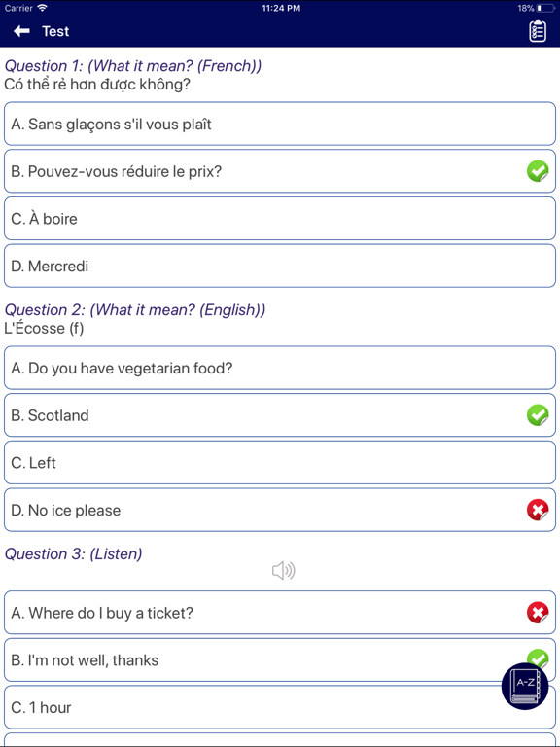Select answer B. I'm not well, thanks
This screenshot has height=747, width=560.
pyautogui.click(x=280, y=659)
